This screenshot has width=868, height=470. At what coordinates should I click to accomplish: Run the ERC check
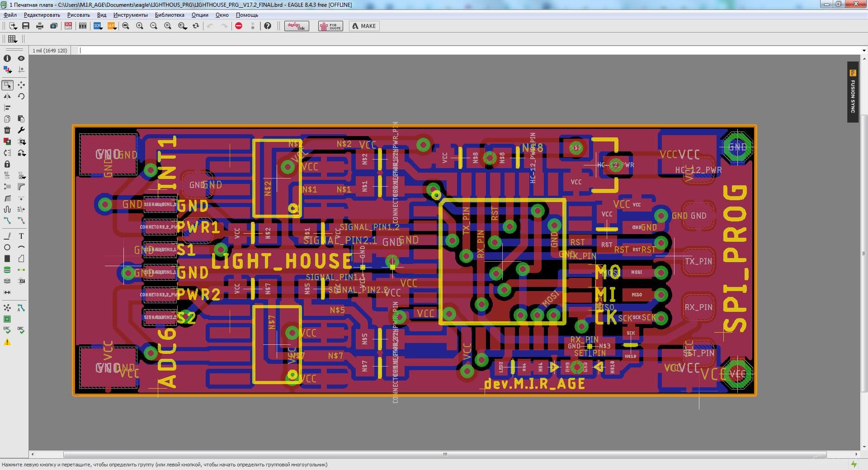tap(7, 330)
